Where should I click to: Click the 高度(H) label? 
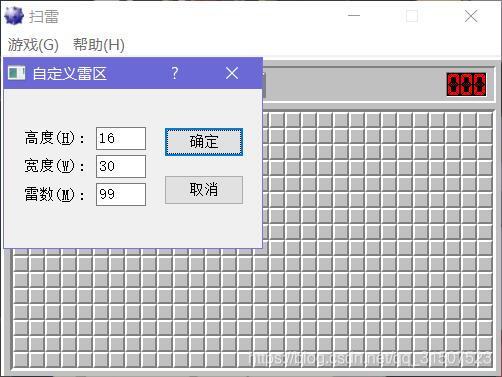(54, 138)
